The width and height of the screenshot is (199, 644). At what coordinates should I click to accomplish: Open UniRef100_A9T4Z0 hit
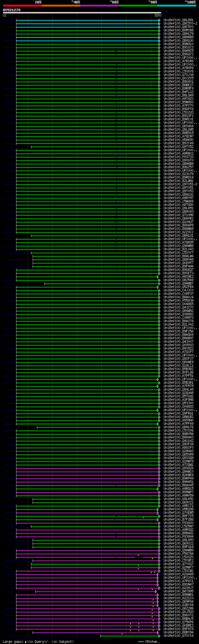178,99
